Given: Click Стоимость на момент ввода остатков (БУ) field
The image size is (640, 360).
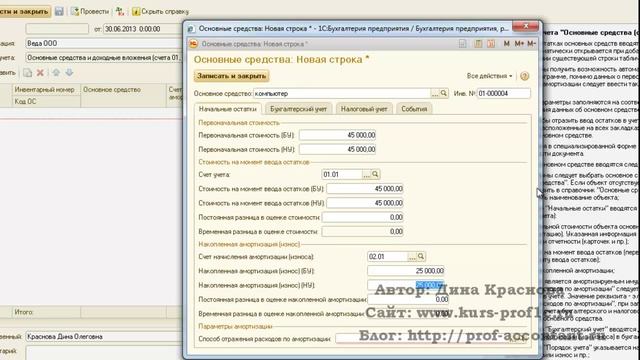Looking at the screenshot, I should point(365,189).
